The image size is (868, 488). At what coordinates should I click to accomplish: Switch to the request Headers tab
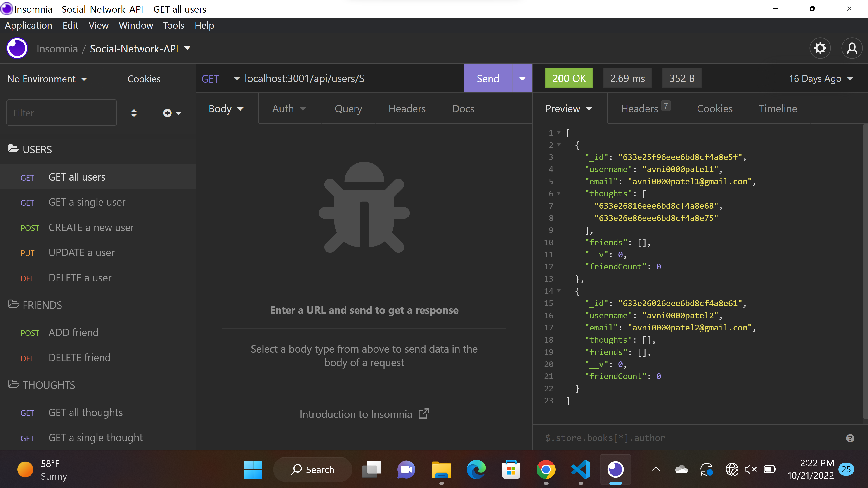407,109
